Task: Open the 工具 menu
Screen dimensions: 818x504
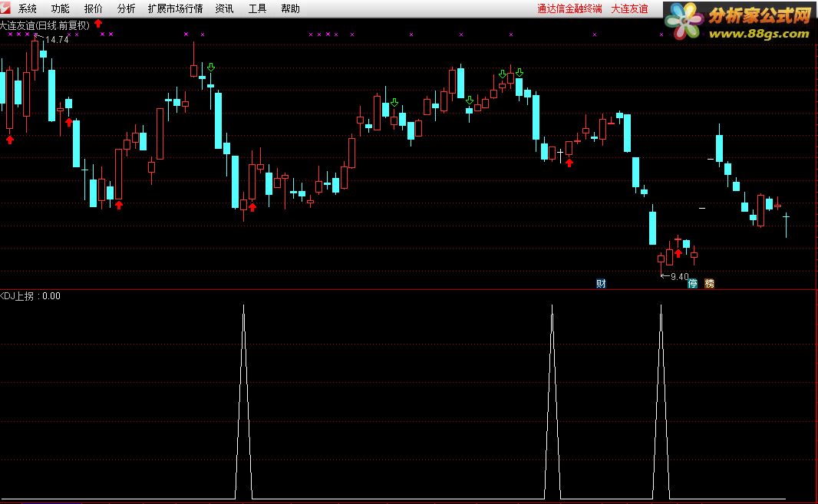Action: 257,8
